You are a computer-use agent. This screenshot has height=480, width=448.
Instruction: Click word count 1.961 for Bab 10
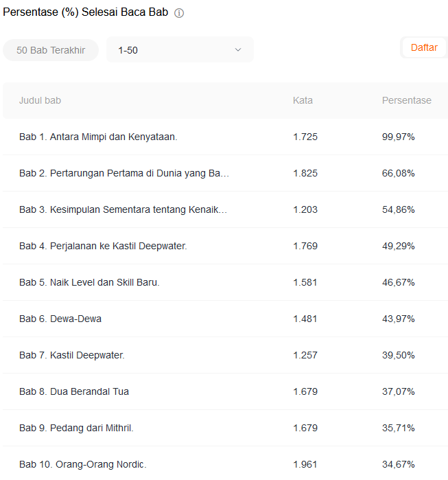[305, 465]
